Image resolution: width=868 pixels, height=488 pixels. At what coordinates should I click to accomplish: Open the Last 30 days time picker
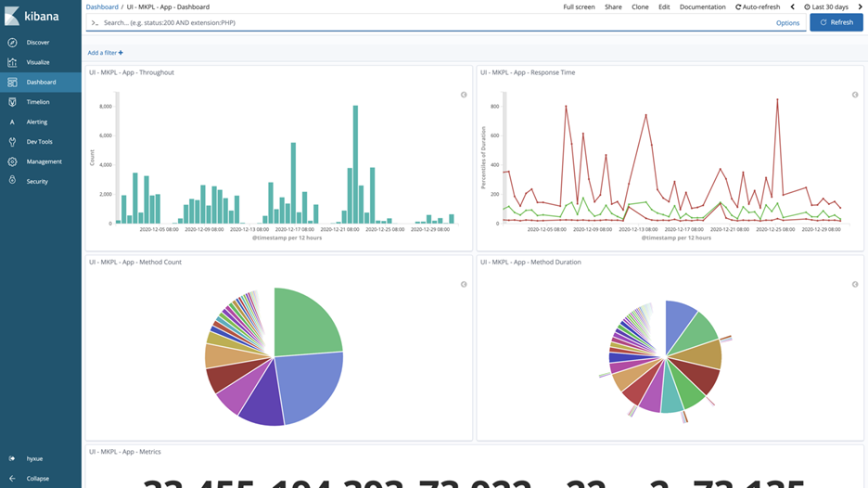[x=826, y=6]
